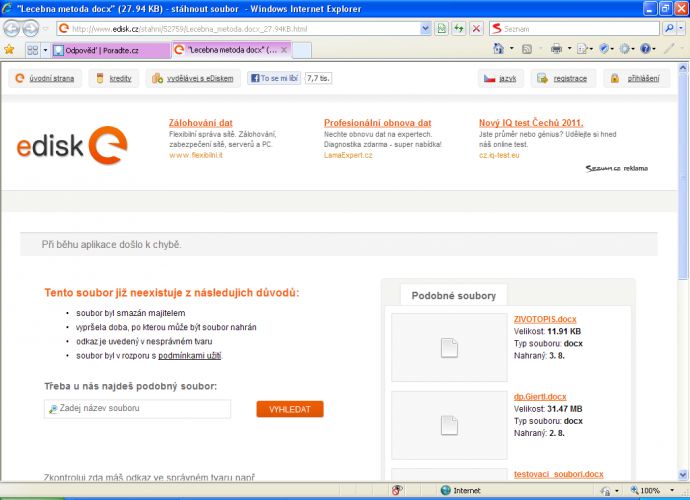This screenshot has height=500, width=690.
Task: Open www.flexibilni.it ad URL
Action: (x=196, y=155)
